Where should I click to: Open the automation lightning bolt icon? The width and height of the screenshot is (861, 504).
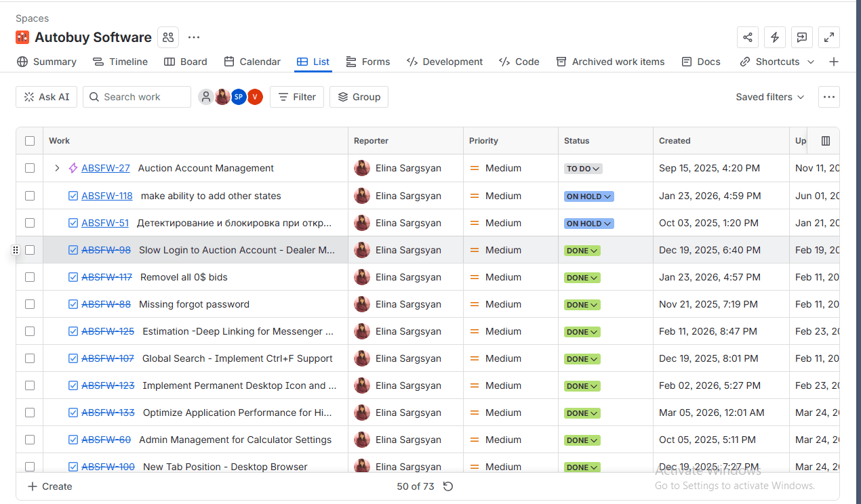point(775,37)
